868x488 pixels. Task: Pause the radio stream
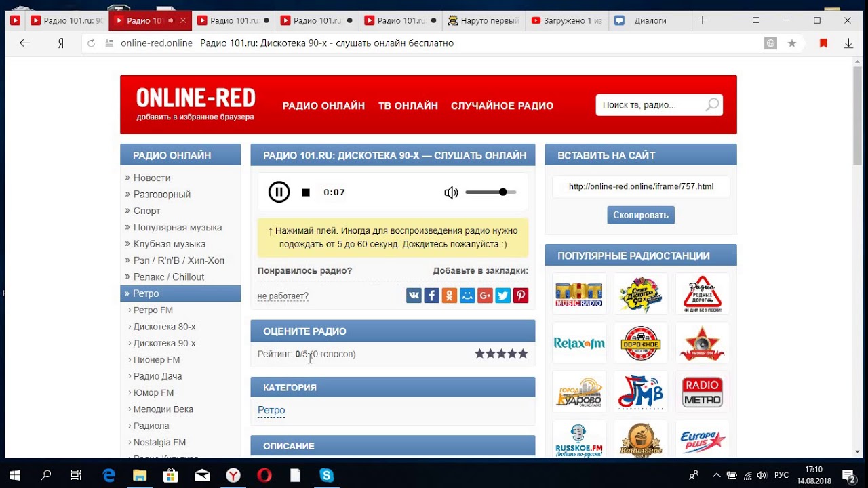(279, 192)
